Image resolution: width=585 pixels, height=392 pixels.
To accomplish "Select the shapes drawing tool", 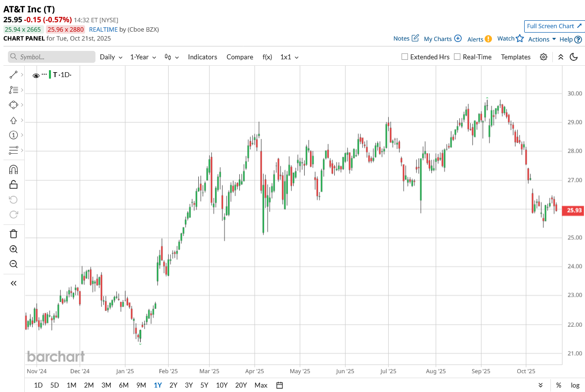I will tap(13, 105).
